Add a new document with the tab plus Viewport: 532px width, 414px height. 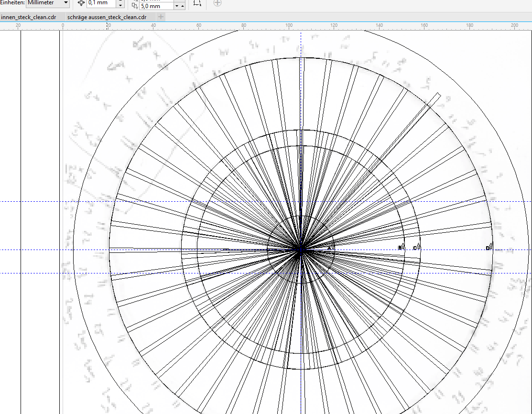point(161,17)
